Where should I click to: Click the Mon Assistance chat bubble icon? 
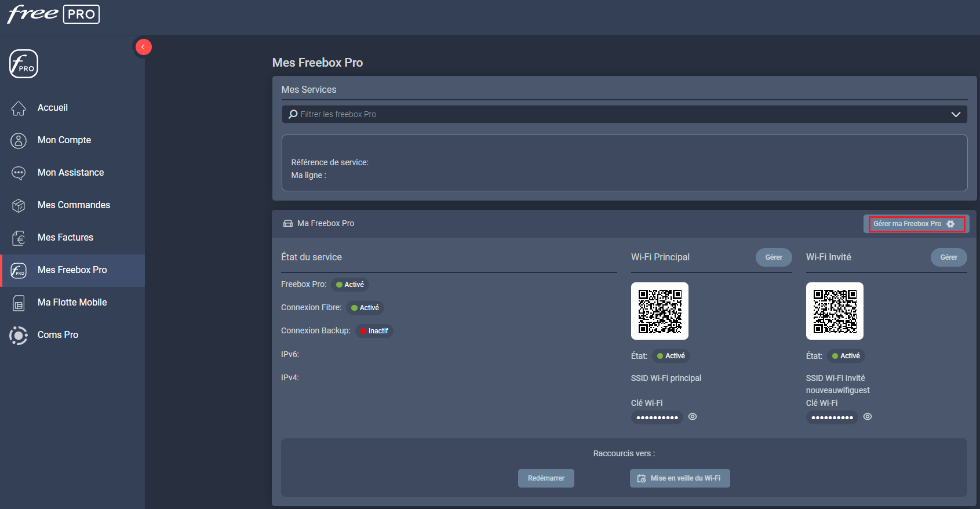coord(19,173)
